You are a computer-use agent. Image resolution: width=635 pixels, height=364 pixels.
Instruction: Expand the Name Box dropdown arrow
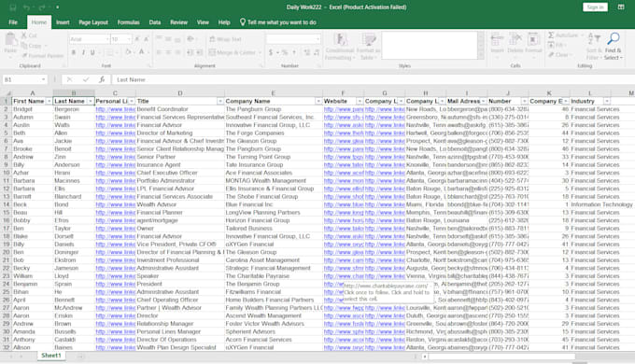(43, 79)
